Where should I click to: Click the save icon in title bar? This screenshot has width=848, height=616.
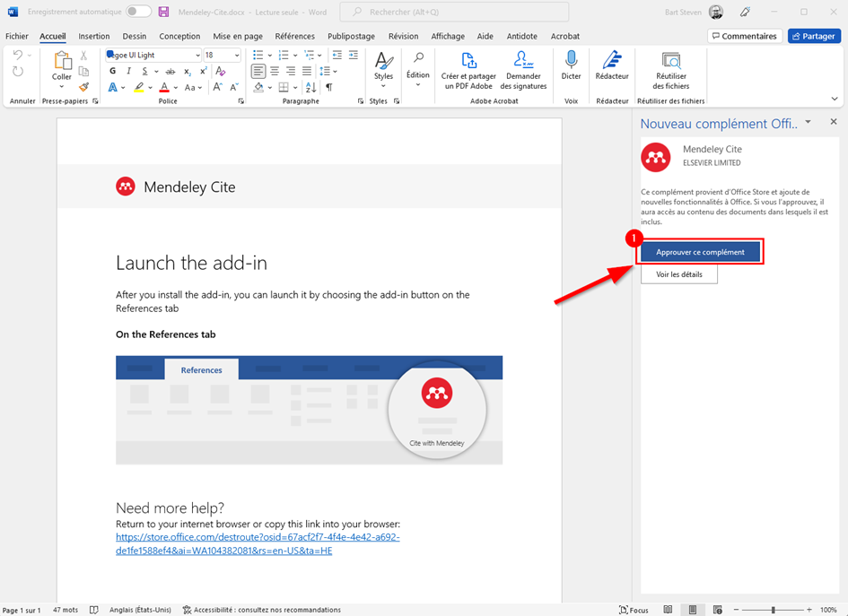pyautogui.click(x=163, y=12)
